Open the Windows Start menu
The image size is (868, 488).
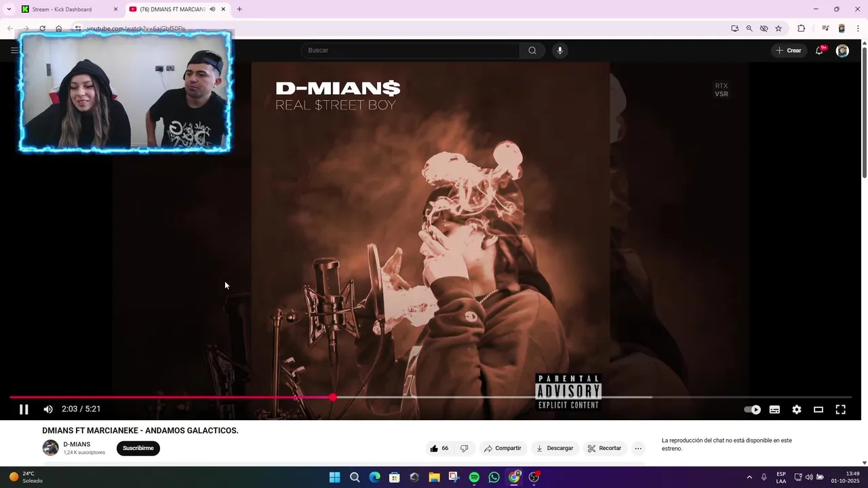click(334, 477)
